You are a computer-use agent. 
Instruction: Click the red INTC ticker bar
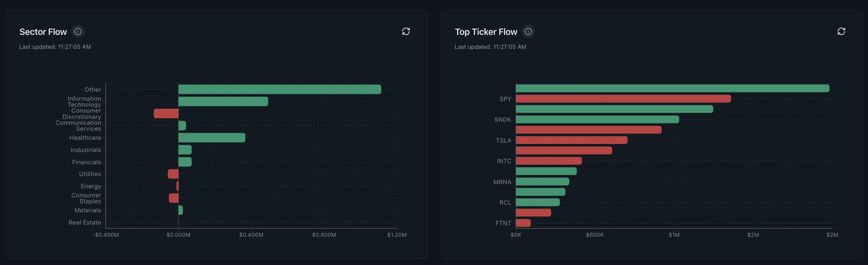click(549, 161)
